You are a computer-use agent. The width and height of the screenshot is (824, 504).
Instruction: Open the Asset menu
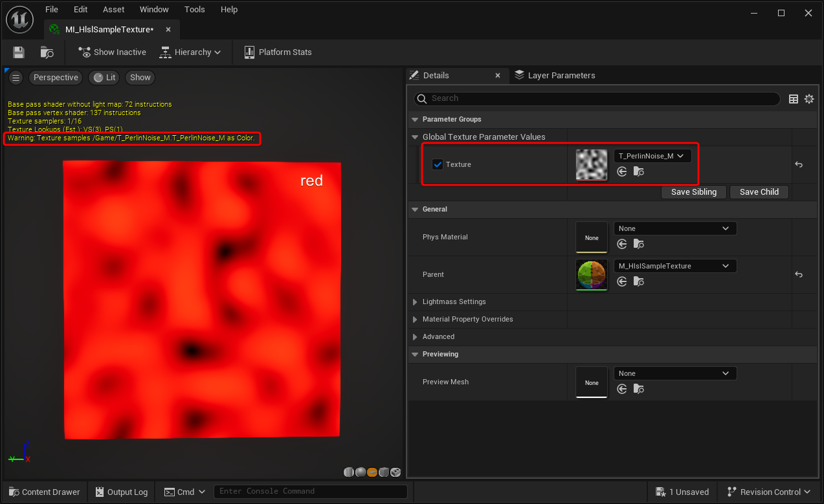point(113,10)
